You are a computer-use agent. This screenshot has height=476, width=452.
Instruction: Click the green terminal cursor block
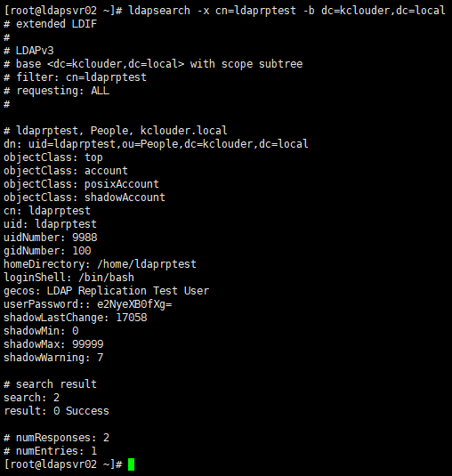tap(131, 464)
